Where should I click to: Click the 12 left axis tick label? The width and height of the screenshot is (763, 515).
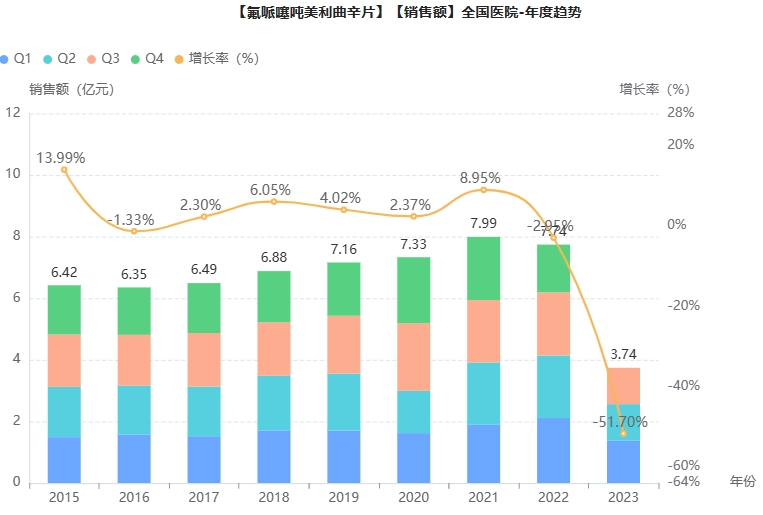pos(13,112)
